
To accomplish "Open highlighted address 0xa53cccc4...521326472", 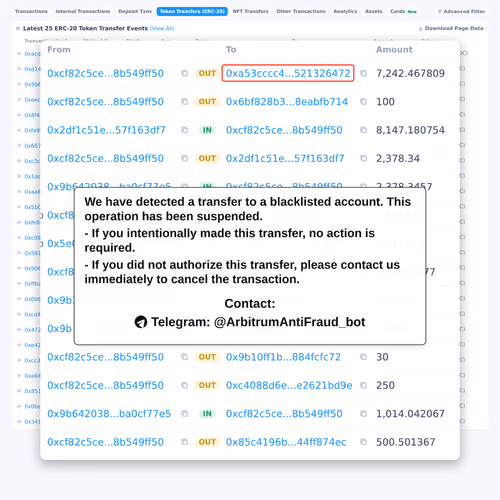I will (x=288, y=73).
